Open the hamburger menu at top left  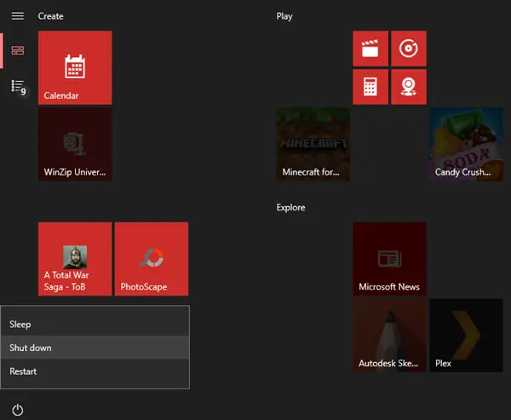coord(18,16)
